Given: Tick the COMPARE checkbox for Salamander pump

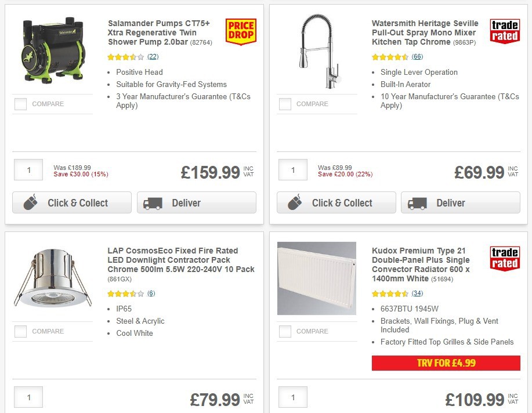Looking at the screenshot, I should (20, 104).
